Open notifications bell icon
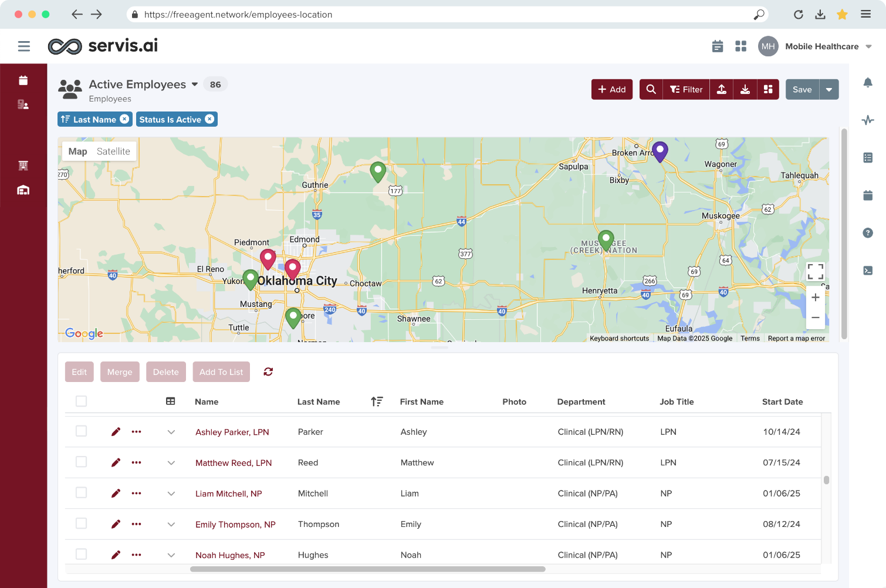Screen dimensions: 886x588 (x=868, y=83)
